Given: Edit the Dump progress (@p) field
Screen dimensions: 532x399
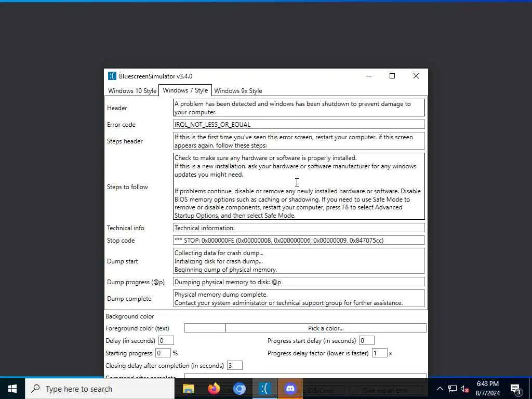Looking at the screenshot, I should (x=299, y=282).
